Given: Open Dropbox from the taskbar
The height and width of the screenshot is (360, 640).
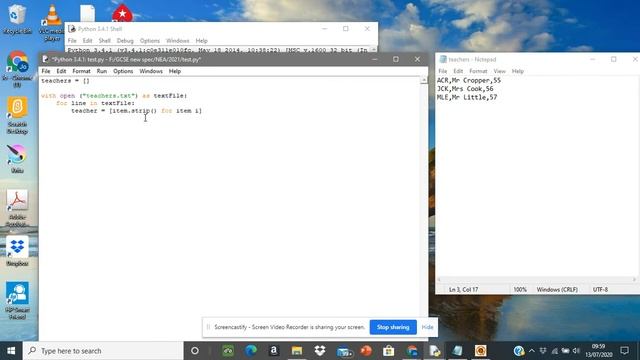Looking at the screenshot, I should click(320, 351).
